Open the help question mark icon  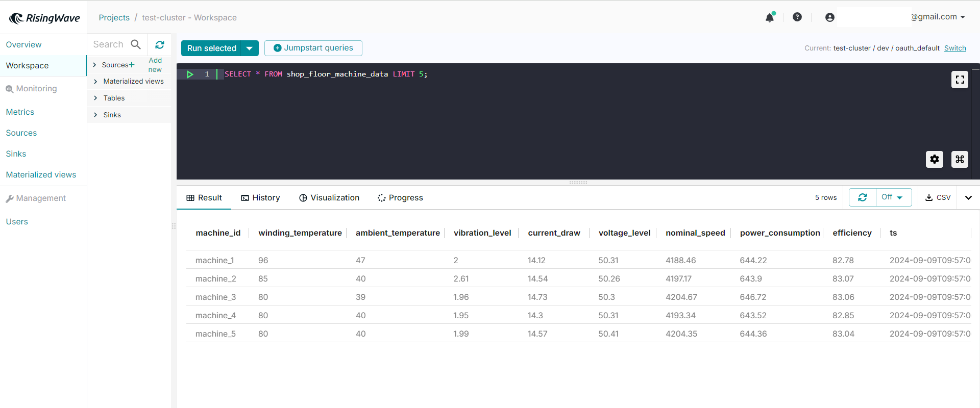point(797,17)
